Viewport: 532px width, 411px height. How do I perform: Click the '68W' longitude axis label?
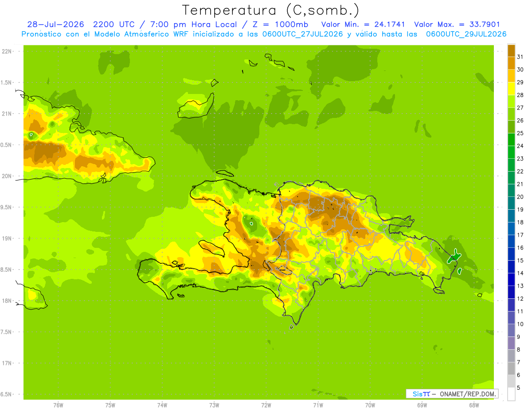click(x=474, y=405)
